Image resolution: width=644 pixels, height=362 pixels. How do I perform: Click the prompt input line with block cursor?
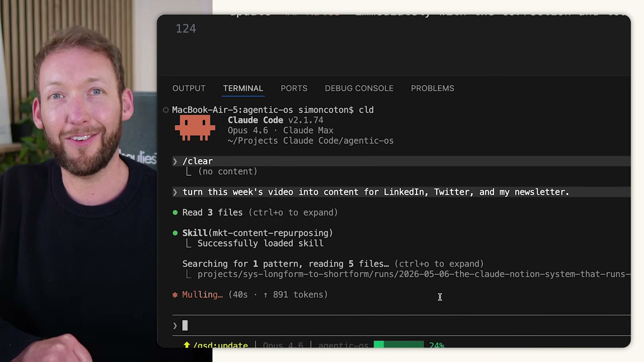tap(401, 325)
